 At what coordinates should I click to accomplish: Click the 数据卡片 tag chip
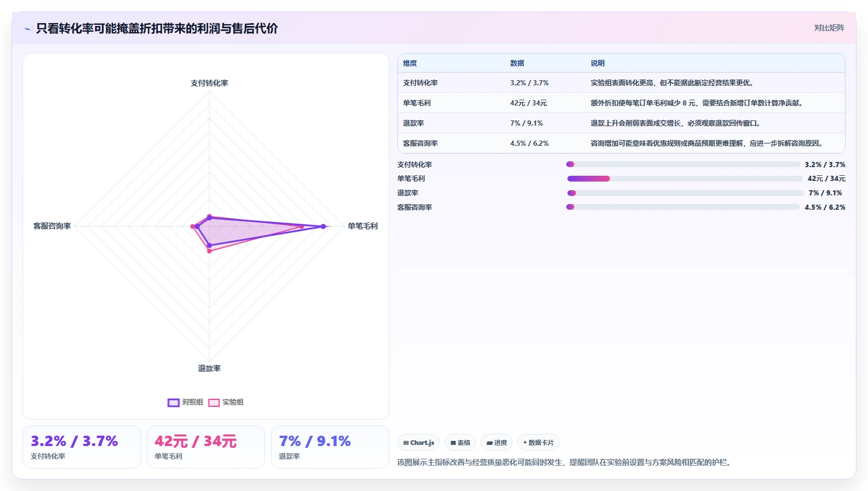click(x=539, y=443)
